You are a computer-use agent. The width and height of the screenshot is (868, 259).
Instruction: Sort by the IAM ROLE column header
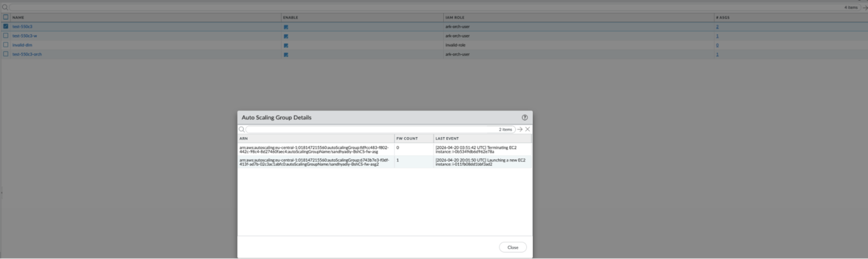point(455,18)
